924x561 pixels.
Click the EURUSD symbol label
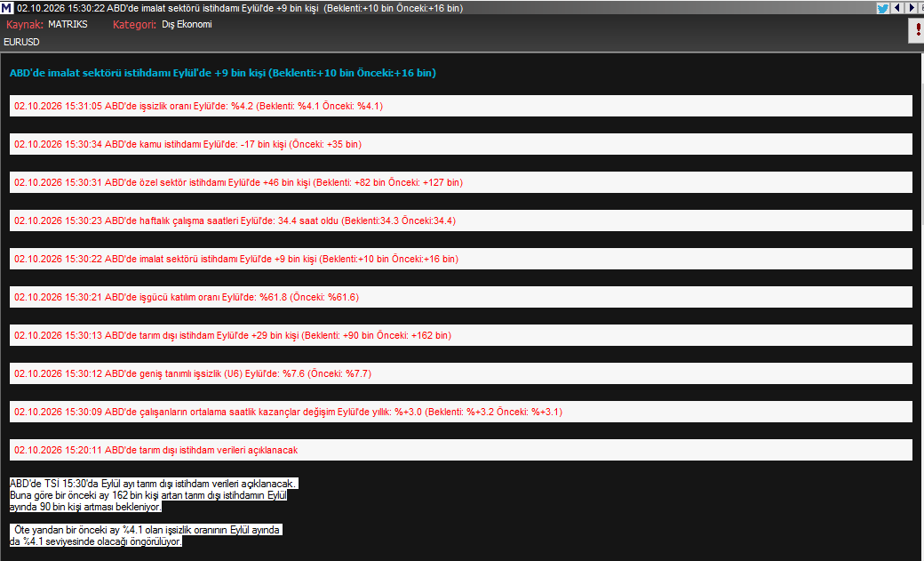22,43
